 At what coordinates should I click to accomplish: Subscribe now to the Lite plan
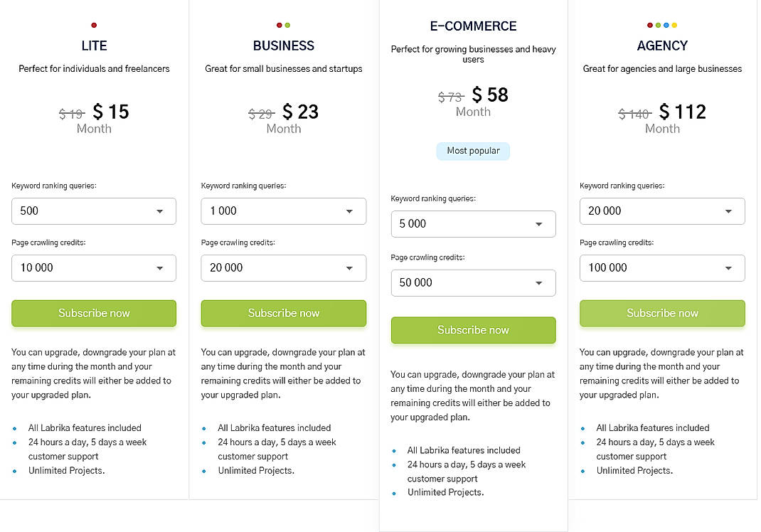tap(94, 313)
